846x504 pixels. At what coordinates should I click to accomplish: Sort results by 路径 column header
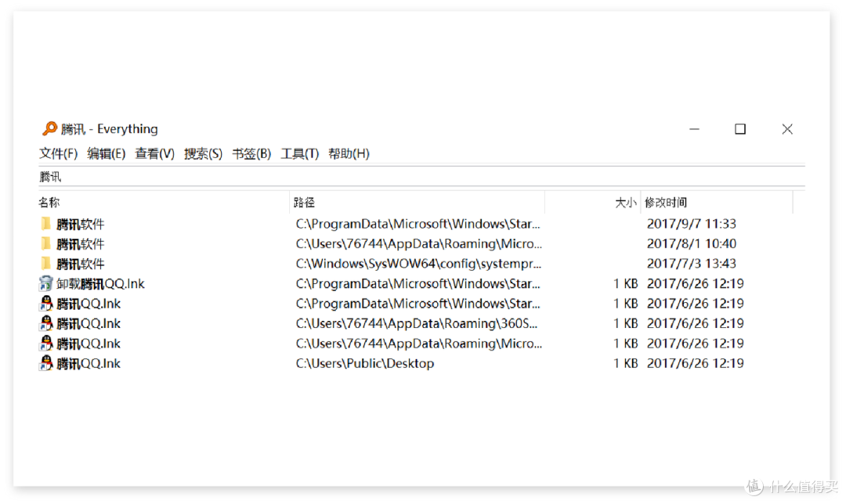[417, 202]
